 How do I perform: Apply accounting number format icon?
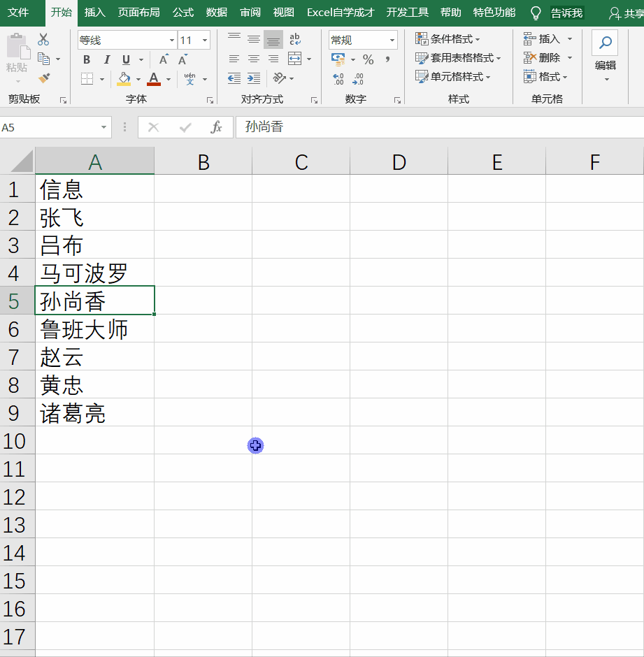pyautogui.click(x=338, y=59)
